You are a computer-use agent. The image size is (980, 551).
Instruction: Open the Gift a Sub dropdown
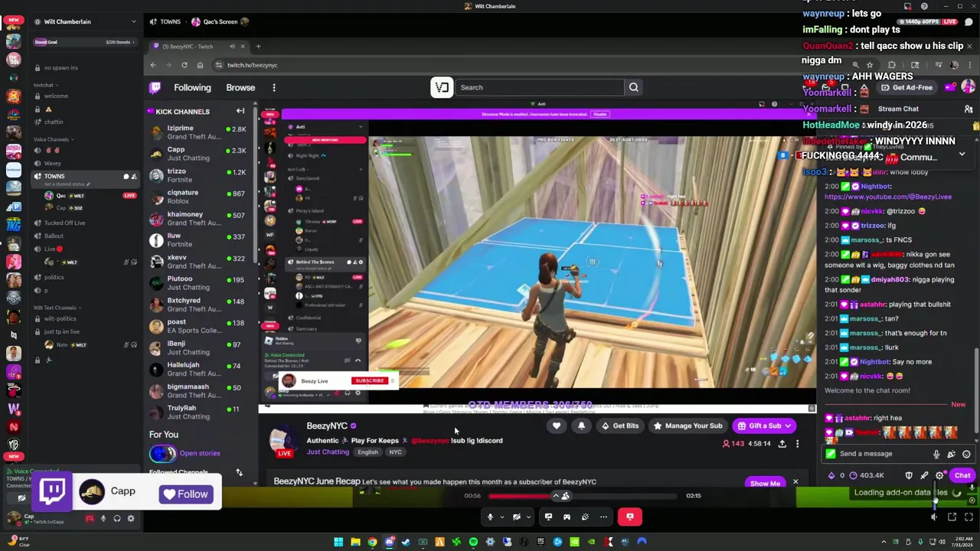pos(764,425)
